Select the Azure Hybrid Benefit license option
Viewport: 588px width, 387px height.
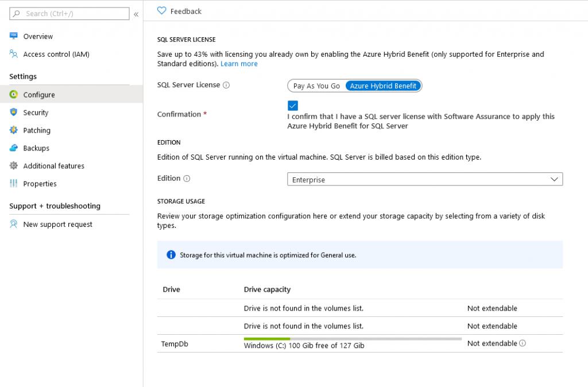click(383, 86)
